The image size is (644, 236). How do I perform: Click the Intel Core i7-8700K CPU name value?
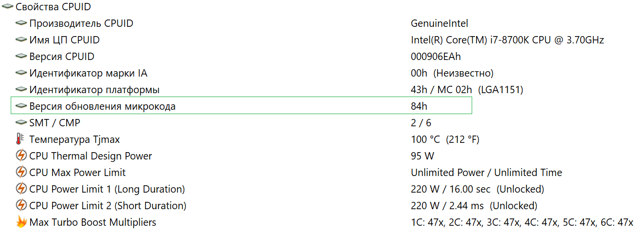click(507, 40)
